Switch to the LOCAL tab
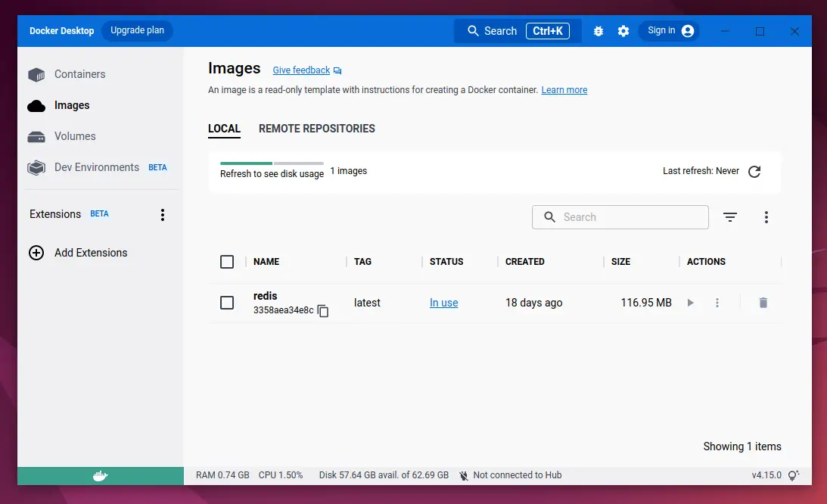827x504 pixels. tap(224, 129)
